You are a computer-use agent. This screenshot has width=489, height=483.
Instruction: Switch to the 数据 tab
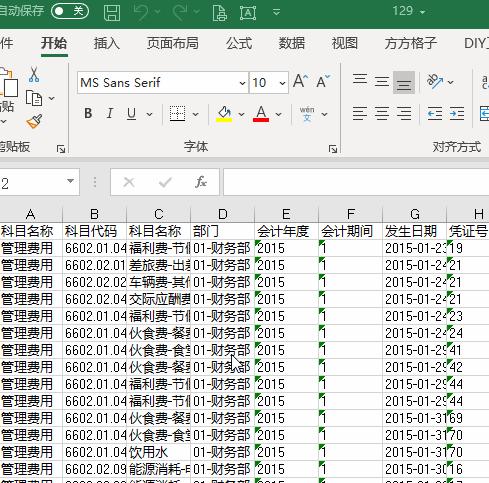coord(292,43)
